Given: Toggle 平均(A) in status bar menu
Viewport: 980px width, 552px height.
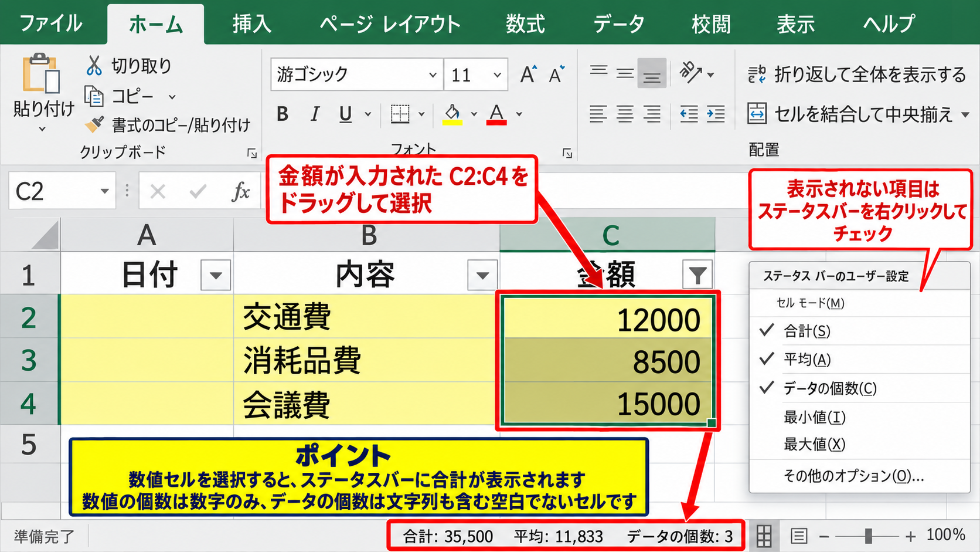Looking at the screenshot, I should [x=859, y=360].
